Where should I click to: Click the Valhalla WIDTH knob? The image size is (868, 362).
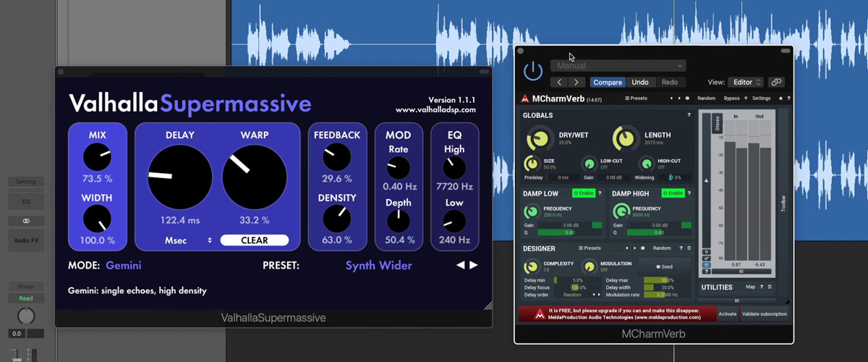(98, 219)
